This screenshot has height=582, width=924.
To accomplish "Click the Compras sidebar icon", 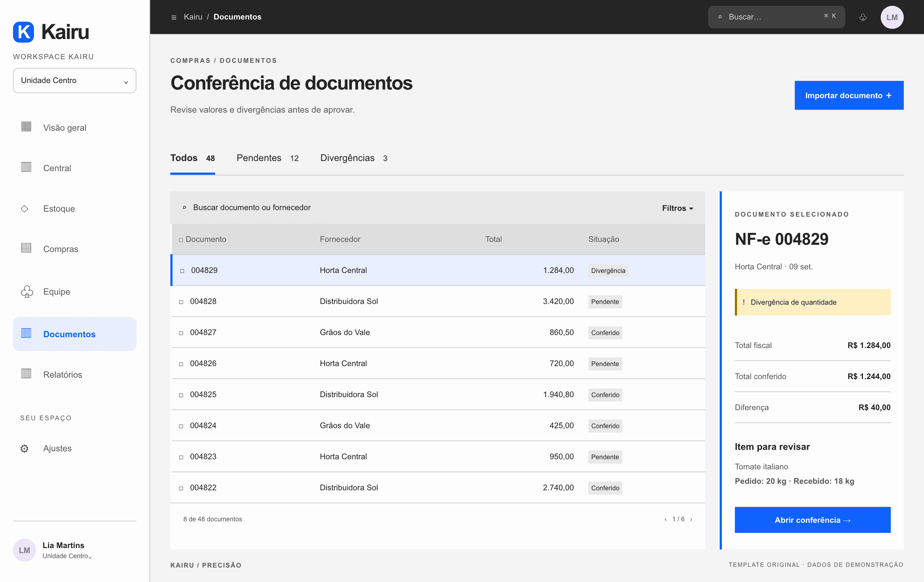I will tap(26, 248).
